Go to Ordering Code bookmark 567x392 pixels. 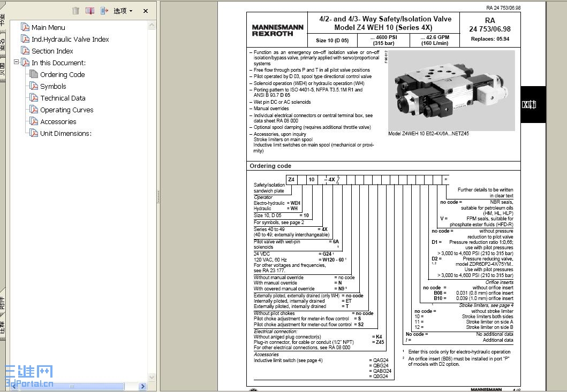click(62, 75)
